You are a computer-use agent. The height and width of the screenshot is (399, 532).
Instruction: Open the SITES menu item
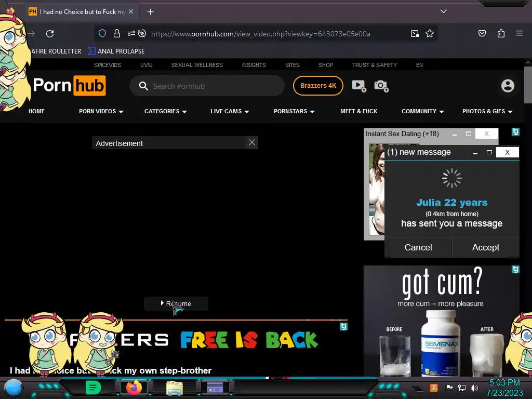292,65
